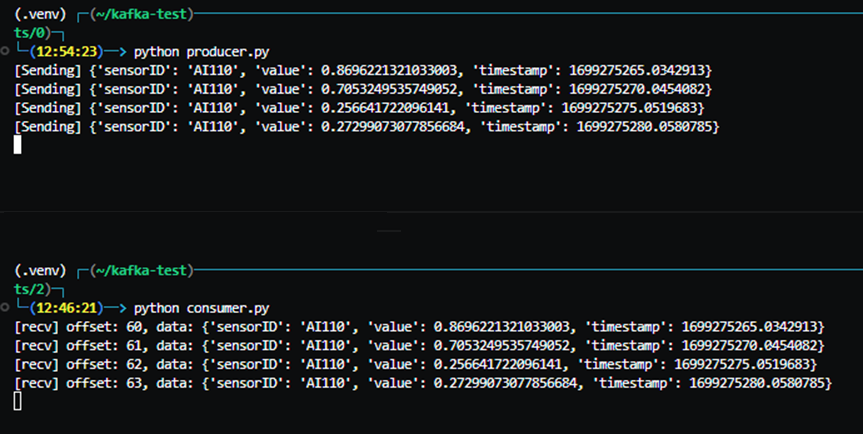Click the recv line with offset 63
Screen dimensions: 863x434
coord(423,383)
